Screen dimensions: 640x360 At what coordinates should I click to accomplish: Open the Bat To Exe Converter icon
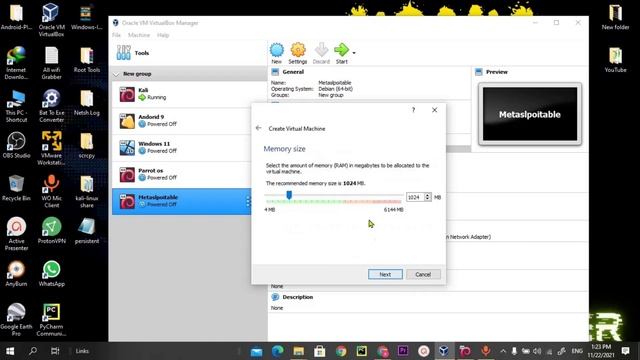(x=51, y=106)
